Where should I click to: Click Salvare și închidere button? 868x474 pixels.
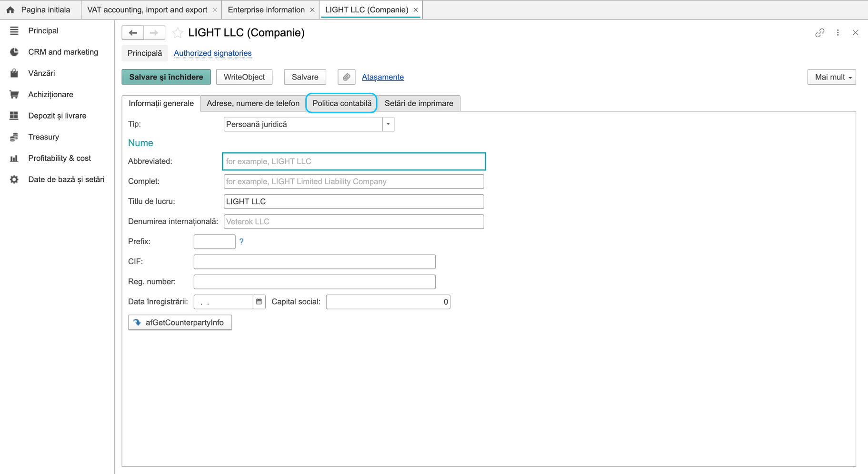tap(166, 77)
